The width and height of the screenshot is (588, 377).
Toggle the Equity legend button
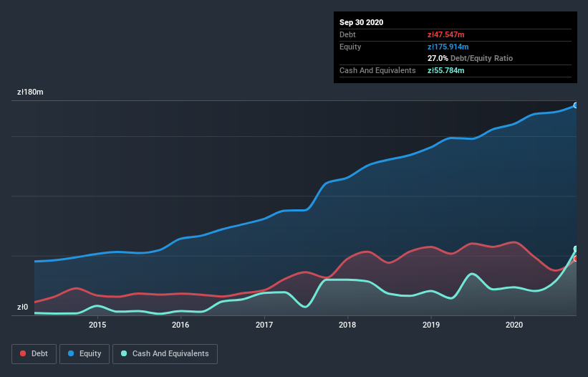coord(85,354)
